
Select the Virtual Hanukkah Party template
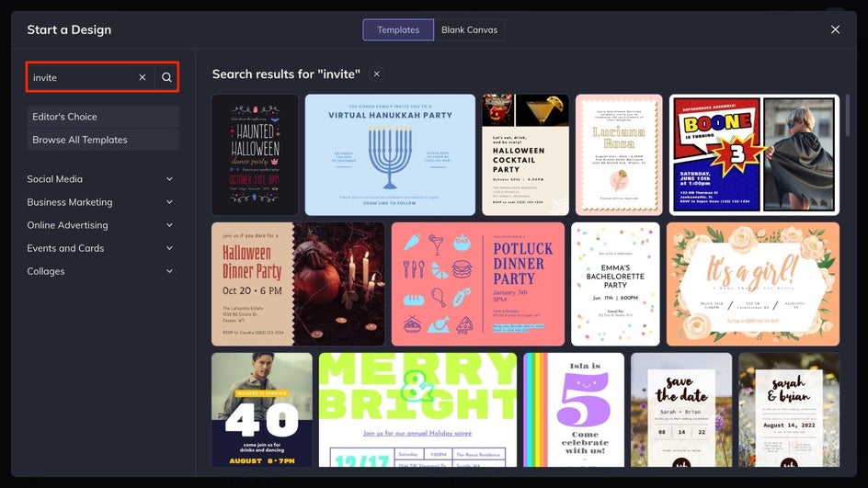click(x=390, y=154)
